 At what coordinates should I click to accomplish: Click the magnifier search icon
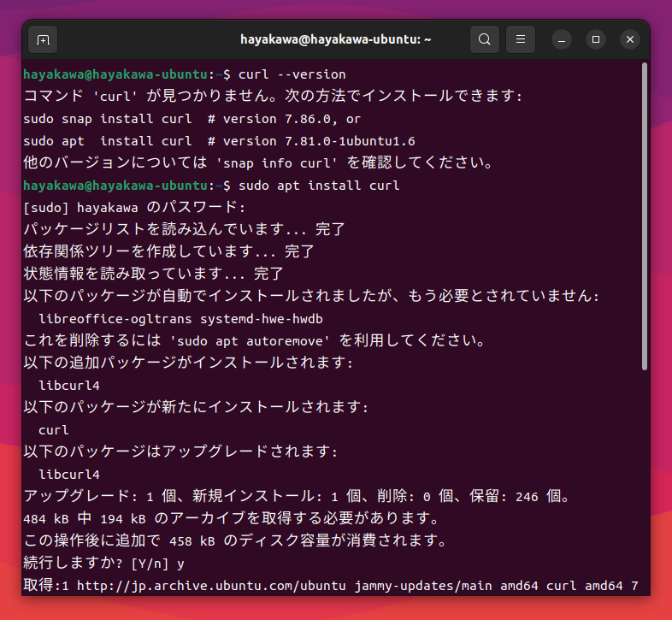point(485,39)
